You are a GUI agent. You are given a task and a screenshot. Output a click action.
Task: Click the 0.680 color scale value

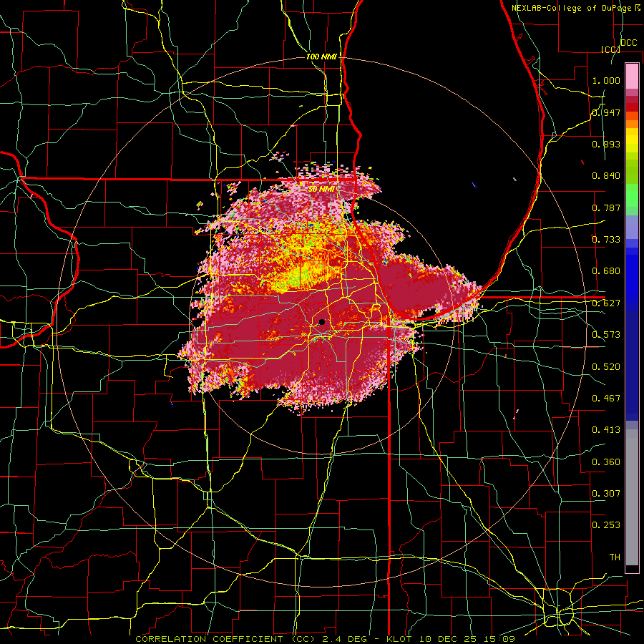point(606,271)
